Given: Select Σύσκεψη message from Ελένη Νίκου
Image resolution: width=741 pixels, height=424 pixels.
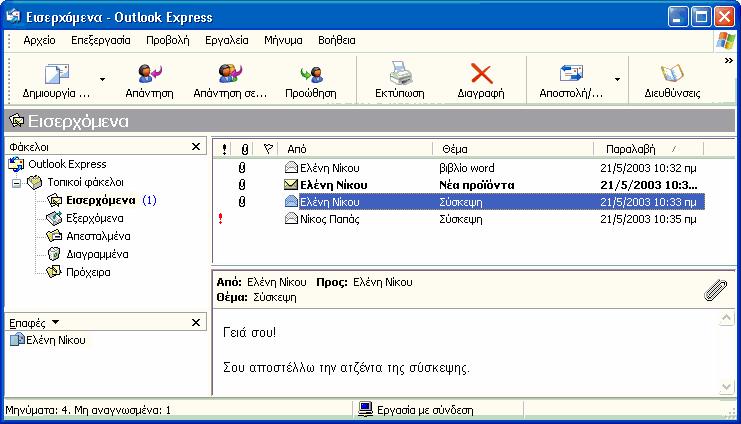Looking at the screenshot, I should click(x=459, y=202).
